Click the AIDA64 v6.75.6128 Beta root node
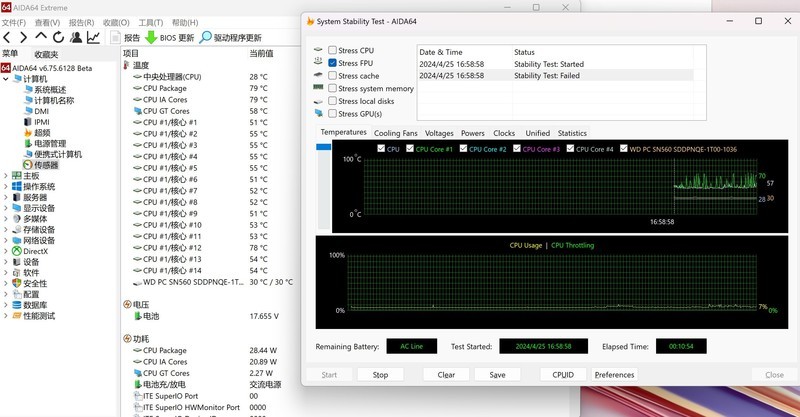The height and width of the screenshot is (417, 800). coord(52,68)
